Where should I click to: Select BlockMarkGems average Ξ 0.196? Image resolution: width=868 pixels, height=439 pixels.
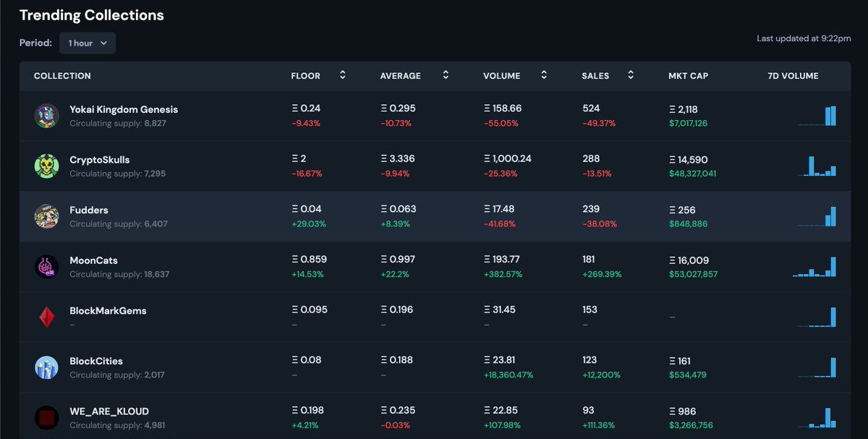pos(397,310)
